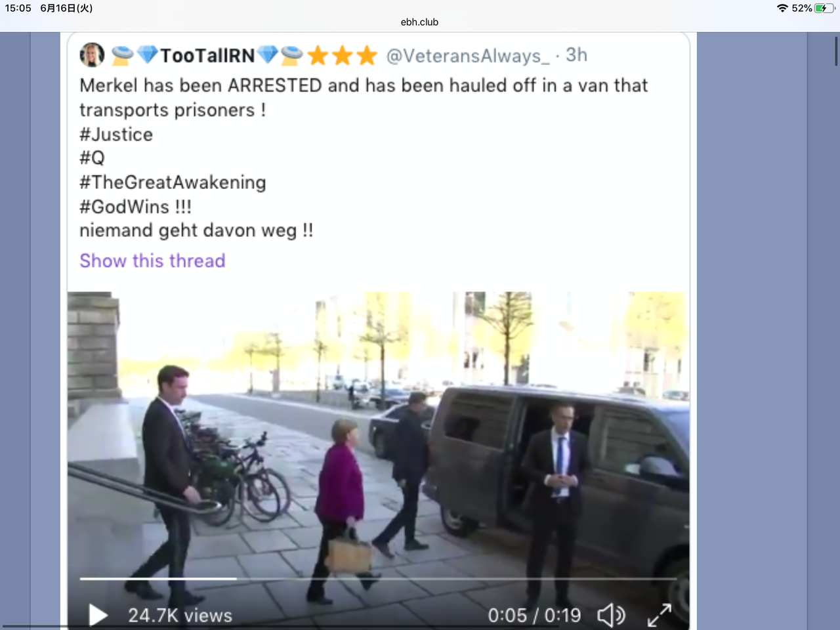The image size is (840, 630).
Task: Tap the 15:05 clock in the status bar
Action: pos(18,8)
